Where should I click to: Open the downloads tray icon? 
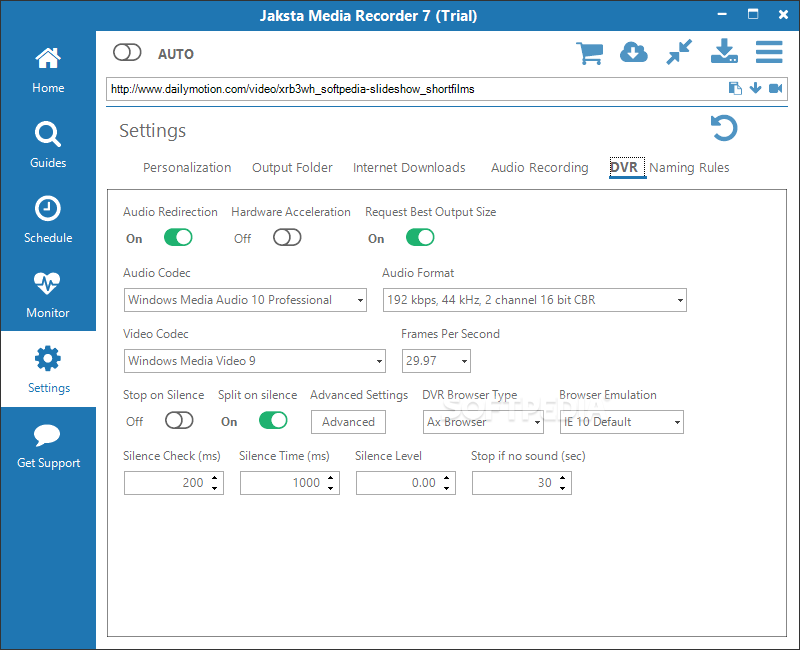(x=724, y=51)
